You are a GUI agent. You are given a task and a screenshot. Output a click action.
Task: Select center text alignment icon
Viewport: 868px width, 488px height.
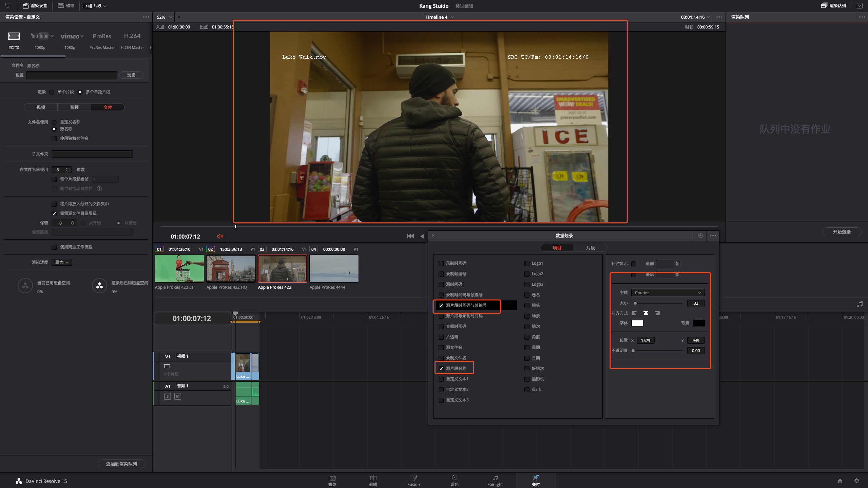646,313
